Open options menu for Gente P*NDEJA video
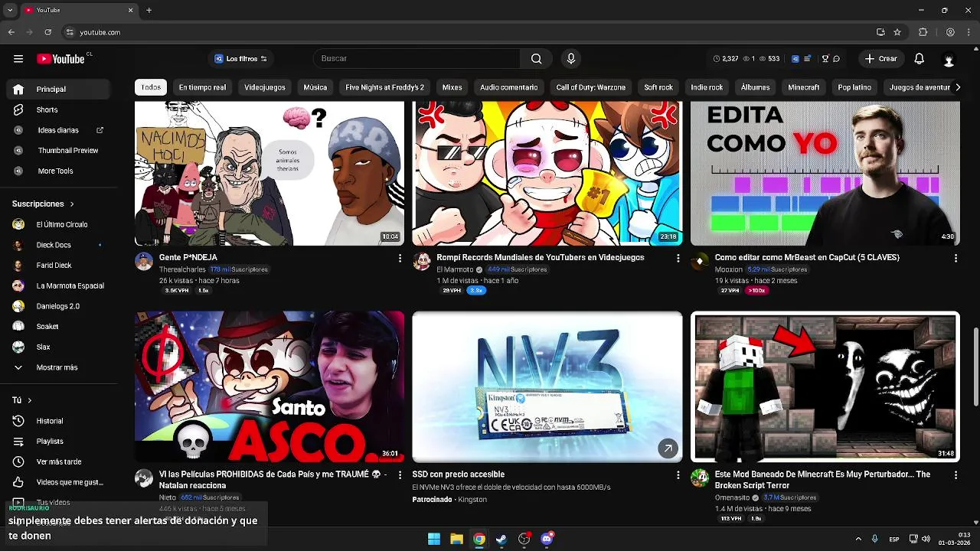The width and height of the screenshot is (980, 551). [400, 259]
